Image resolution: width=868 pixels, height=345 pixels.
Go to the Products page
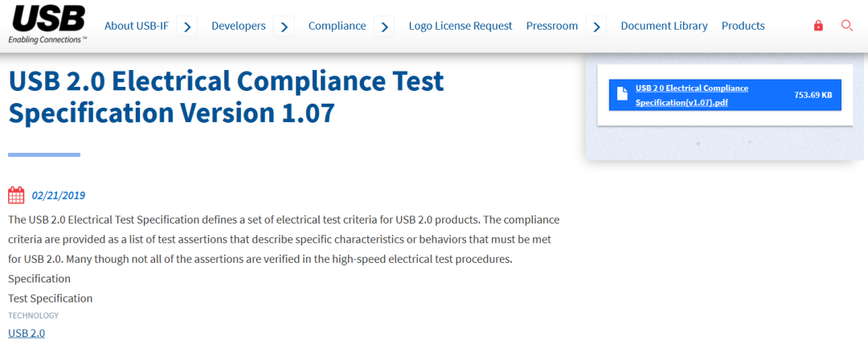coord(743,26)
